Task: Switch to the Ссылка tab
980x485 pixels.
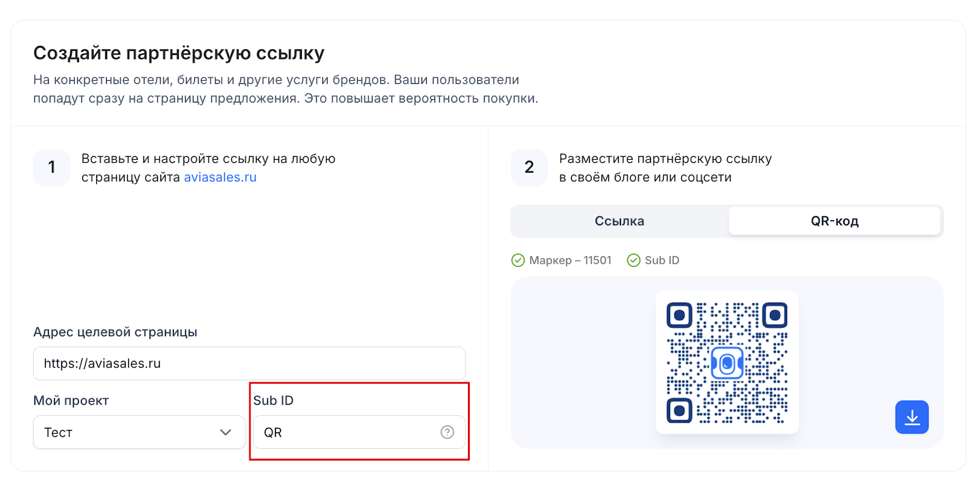Action: click(619, 221)
